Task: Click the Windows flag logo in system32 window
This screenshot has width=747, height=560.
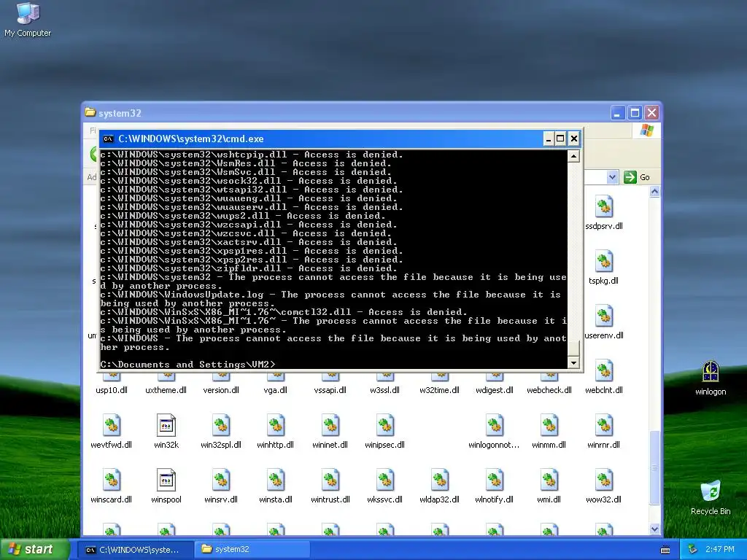Action: 647,131
